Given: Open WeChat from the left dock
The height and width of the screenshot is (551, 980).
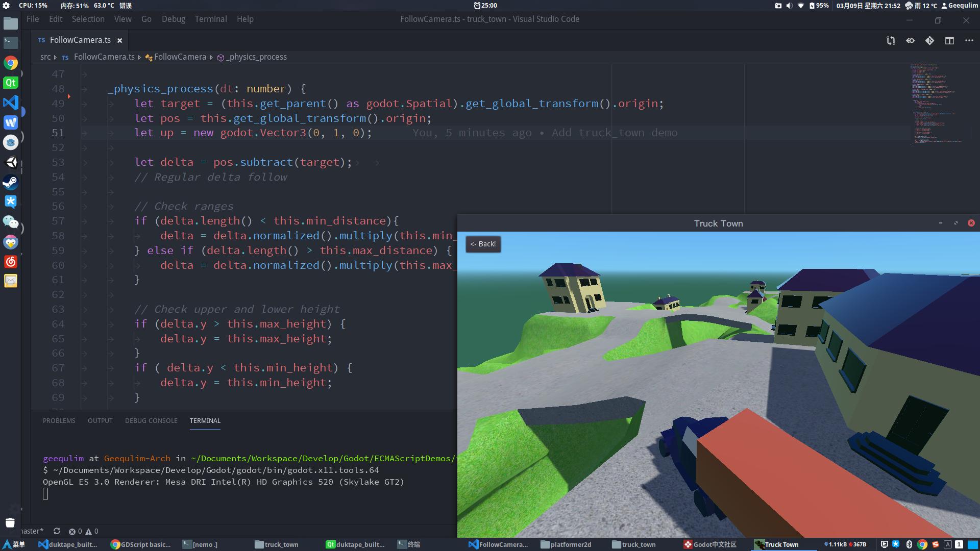Looking at the screenshot, I should [10, 222].
